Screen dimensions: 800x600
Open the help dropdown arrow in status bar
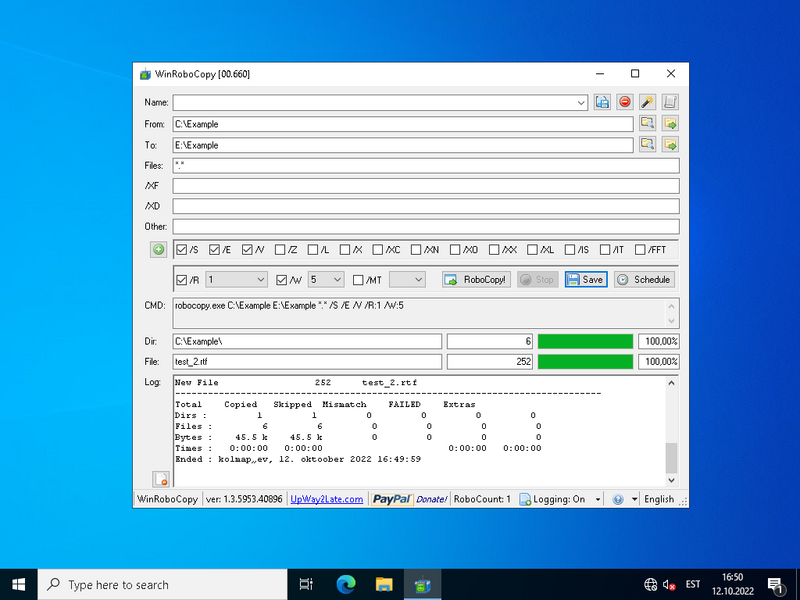[634, 499]
